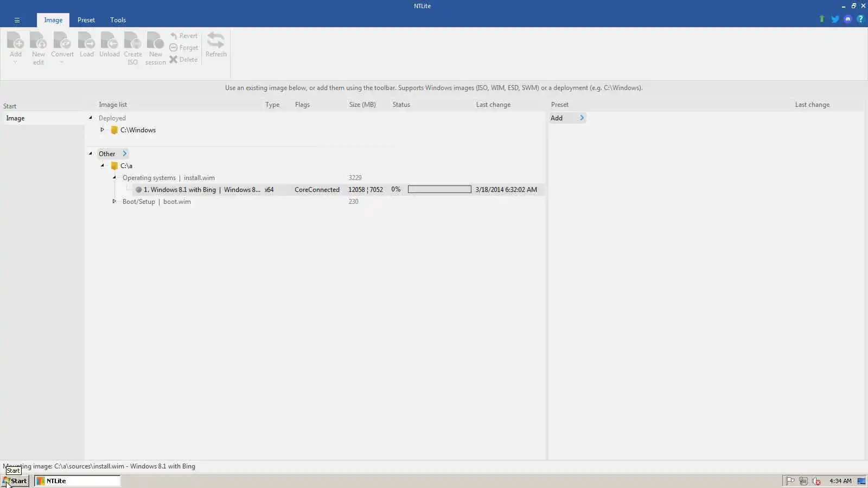Expand the C:\Windows tree node
Image resolution: width=868 pixels, height=488 pixels.
point(102,130)
